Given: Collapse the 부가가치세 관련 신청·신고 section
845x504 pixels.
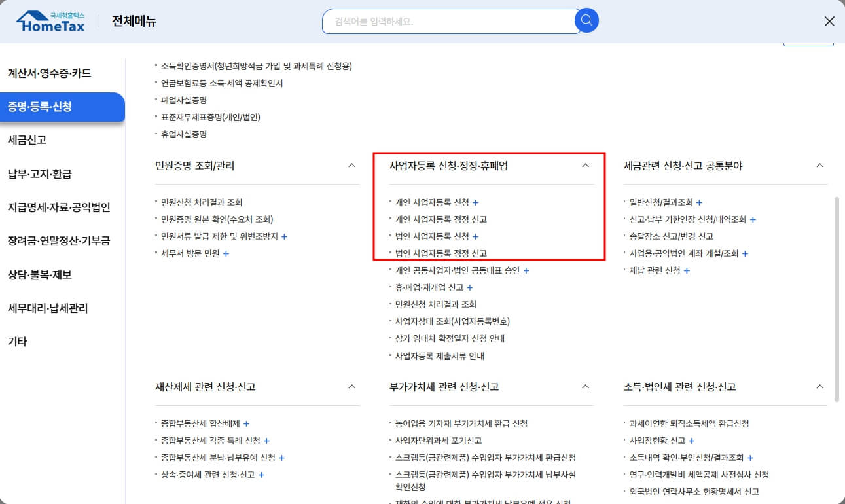Looking at the screenshot, I should coord(585,387).
